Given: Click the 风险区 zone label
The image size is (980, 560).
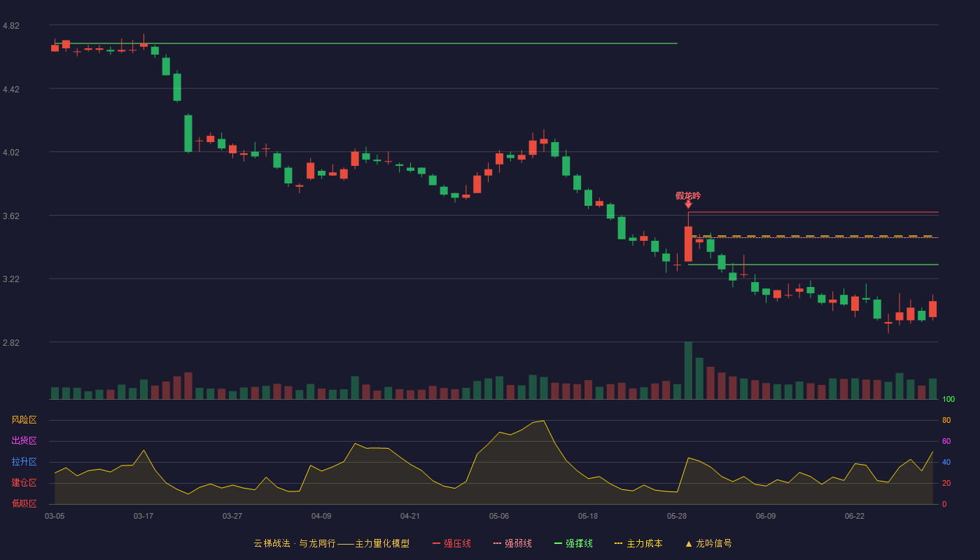Looking at the screenshot, I should pyautogui.click(x=24, y=420).
